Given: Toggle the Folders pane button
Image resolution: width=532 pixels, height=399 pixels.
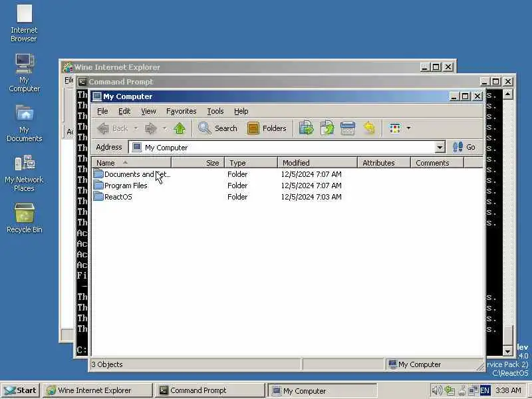Looking at the screenshot, I should coord(267,128).
